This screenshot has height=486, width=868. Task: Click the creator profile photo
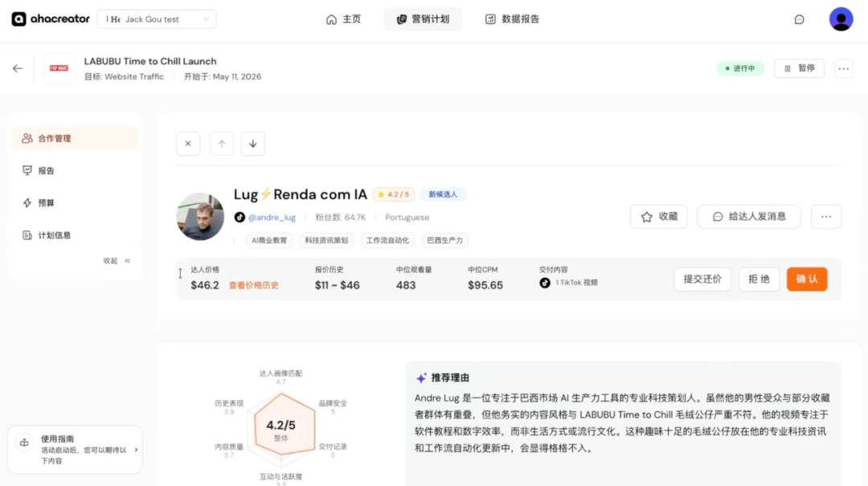(200, 216)
